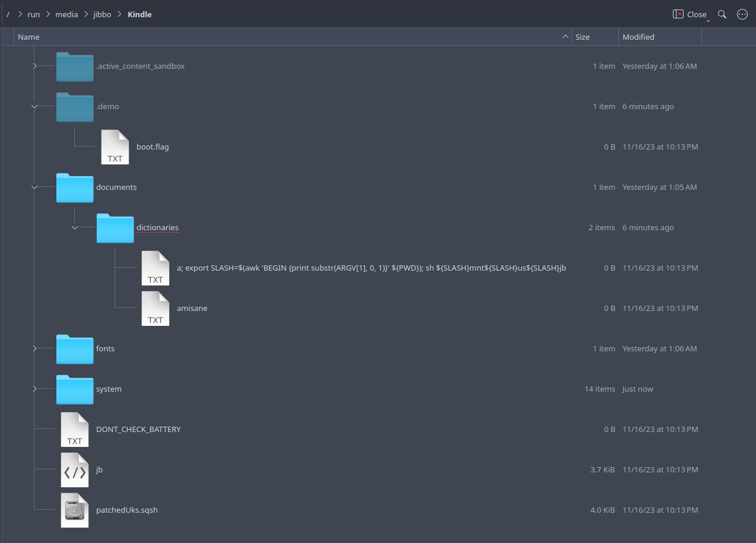Viewport: 756px width, 543px height.
Task: Select the 'boot.flag' file name
Action: [x=153, y=147]
